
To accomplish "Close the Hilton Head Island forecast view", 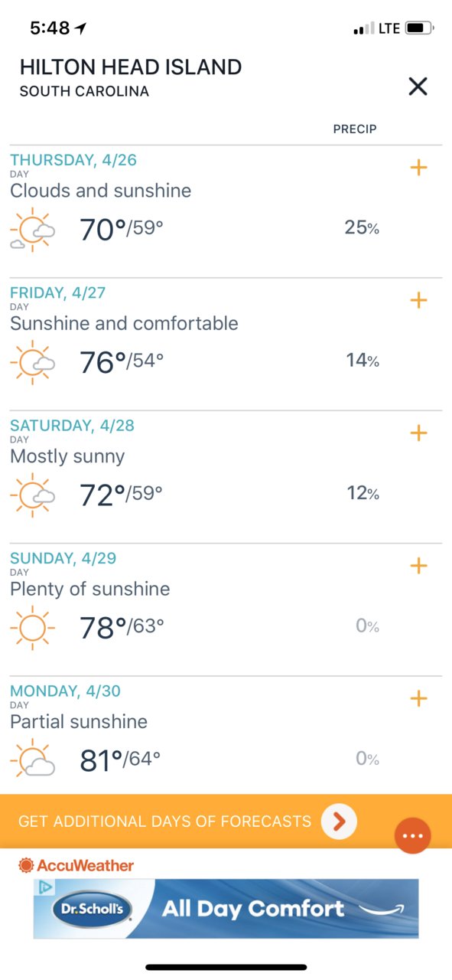I will click(418, 87).
